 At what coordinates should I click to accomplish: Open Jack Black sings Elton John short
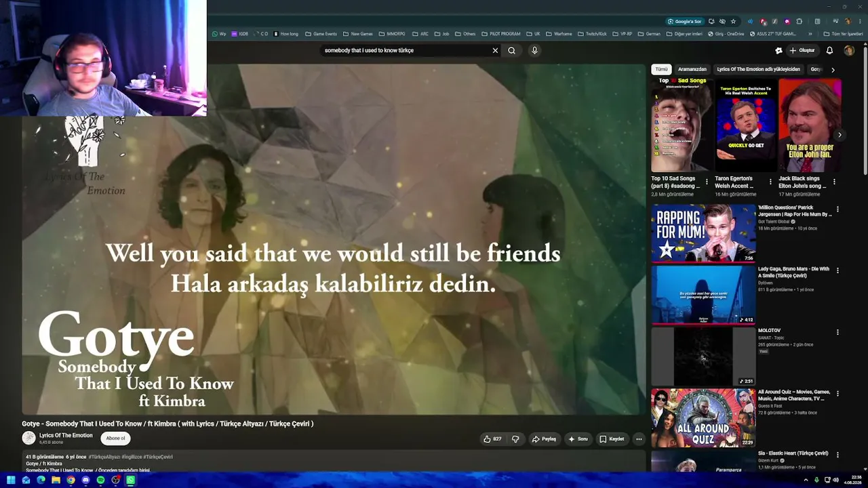[810, 125]
